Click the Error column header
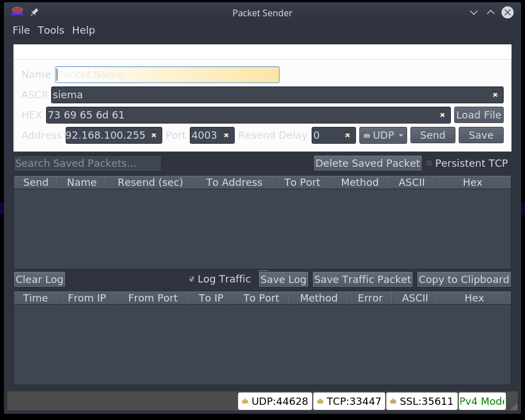 [x=370, y=298]
